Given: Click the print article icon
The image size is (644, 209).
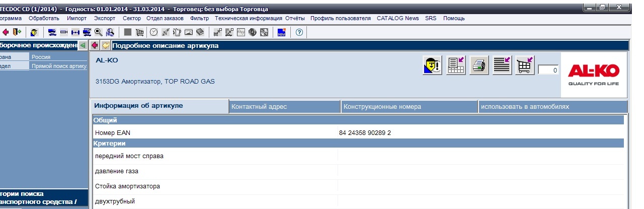Looking at the screenshot, I should tap(479, 65).
